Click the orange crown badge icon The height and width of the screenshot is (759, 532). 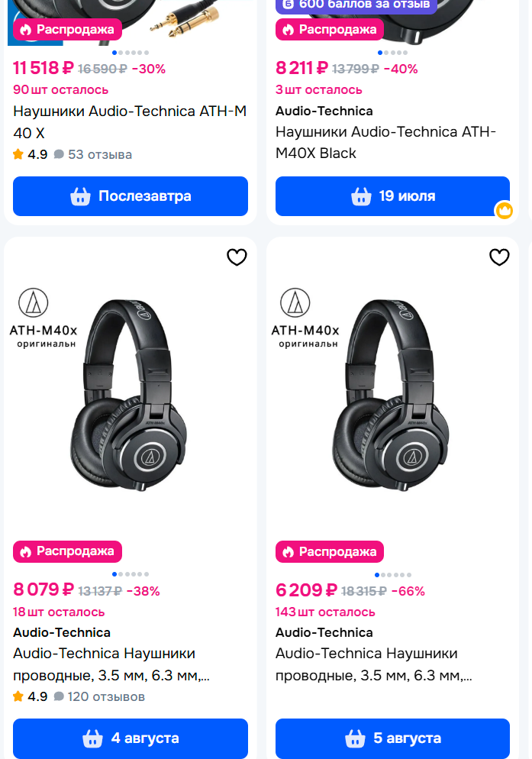click(505, 211)
